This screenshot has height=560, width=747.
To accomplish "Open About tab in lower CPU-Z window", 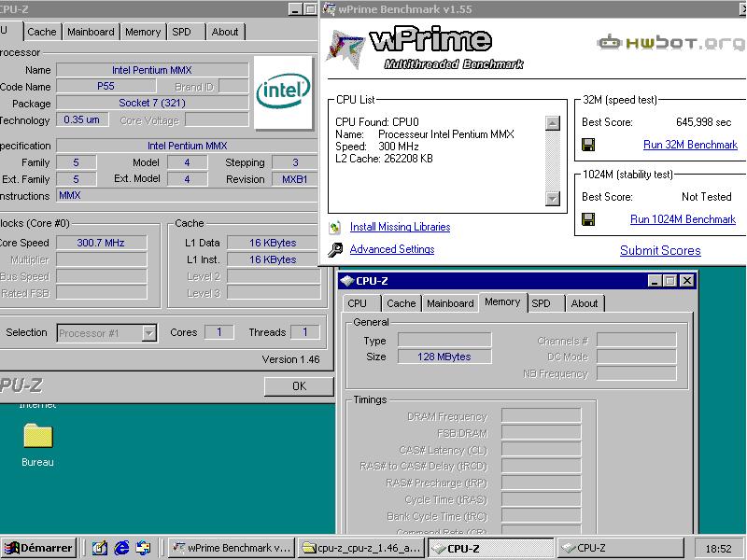I will [x=585, y=303].
